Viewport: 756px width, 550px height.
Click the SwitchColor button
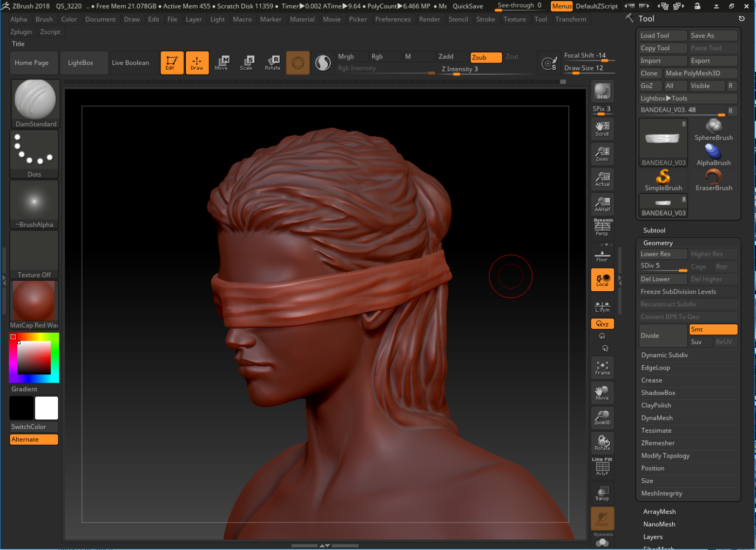pos(34,427)
